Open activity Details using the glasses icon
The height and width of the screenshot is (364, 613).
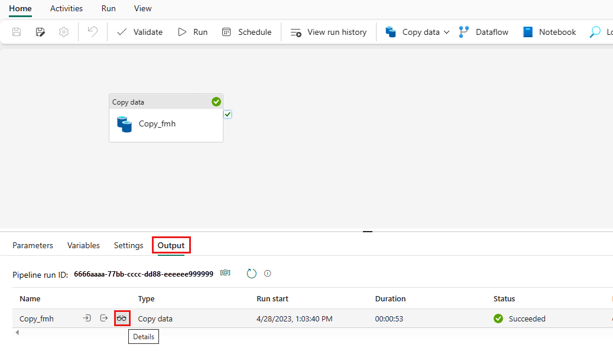click(x=122, y=318)
